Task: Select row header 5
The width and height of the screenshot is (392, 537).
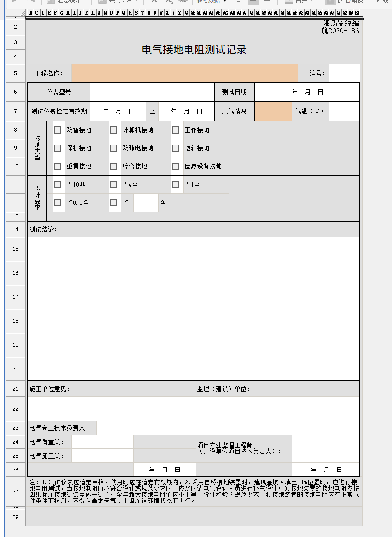Action: coord(16,73)
